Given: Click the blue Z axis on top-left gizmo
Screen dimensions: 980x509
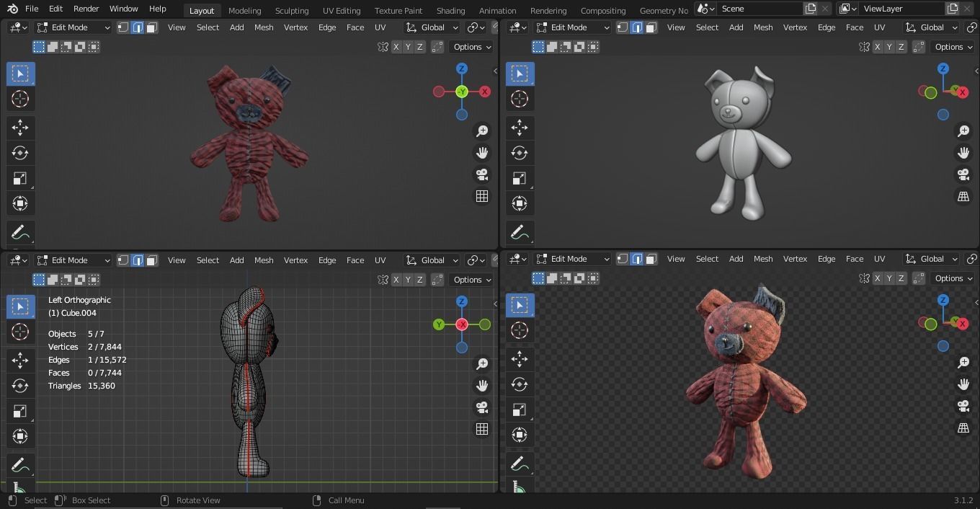Looking at the screenshot, I should (x=462, y=68).
